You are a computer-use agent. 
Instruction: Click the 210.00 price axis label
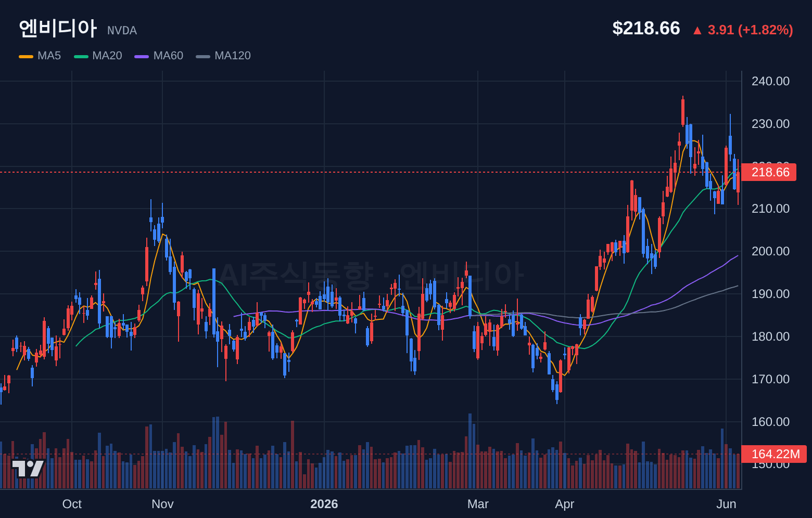click(770, 209)
